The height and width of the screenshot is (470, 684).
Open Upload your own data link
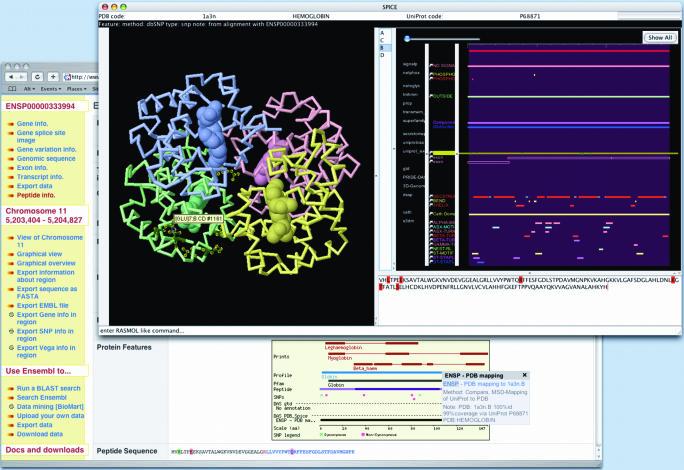coord(51,415)
